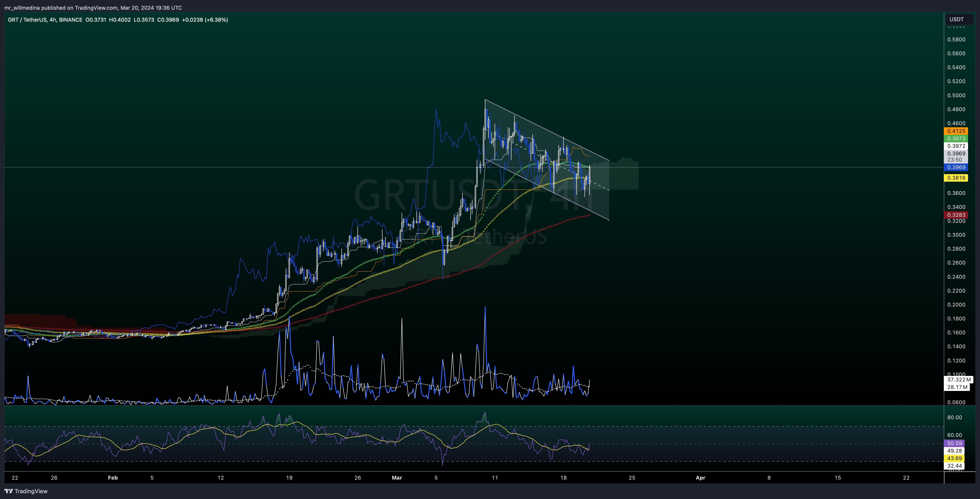Click the orange 0.4125 price label
This screenshot has height=499, width=980.
pos(956,131)
